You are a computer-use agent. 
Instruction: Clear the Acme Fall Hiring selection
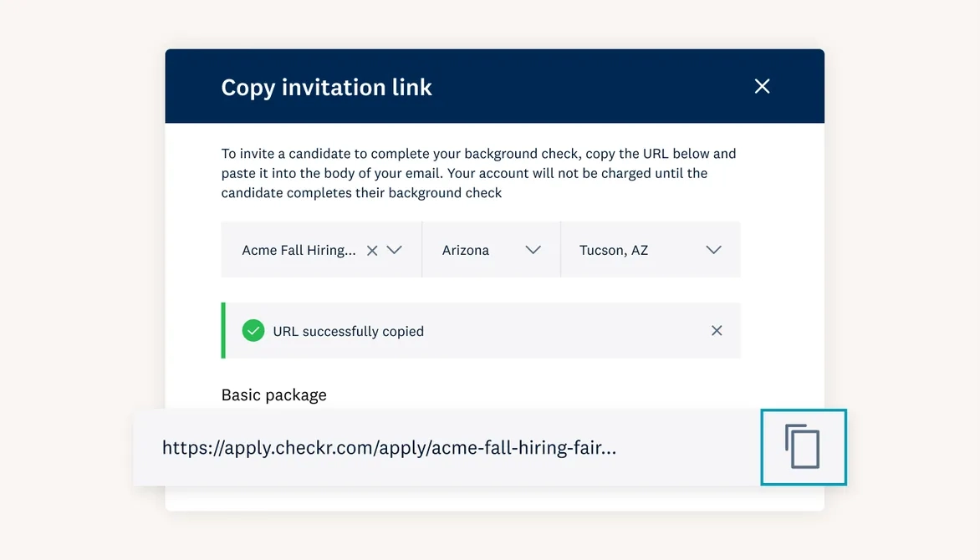point(372,251)
